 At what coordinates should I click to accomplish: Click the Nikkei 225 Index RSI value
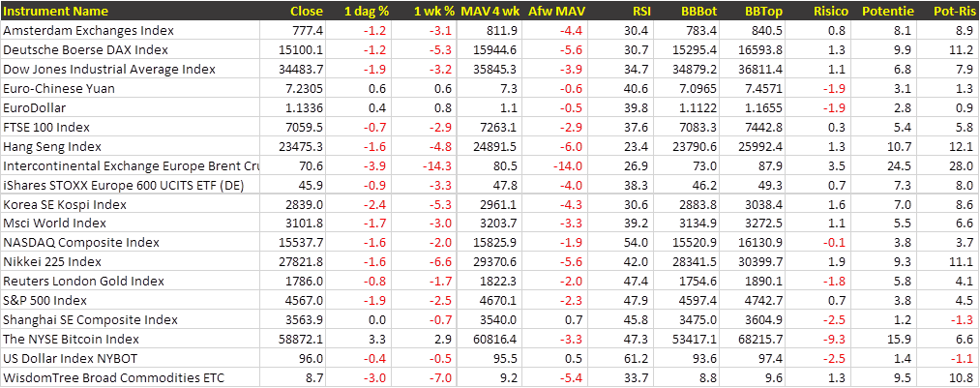click(x=636, y=262)
